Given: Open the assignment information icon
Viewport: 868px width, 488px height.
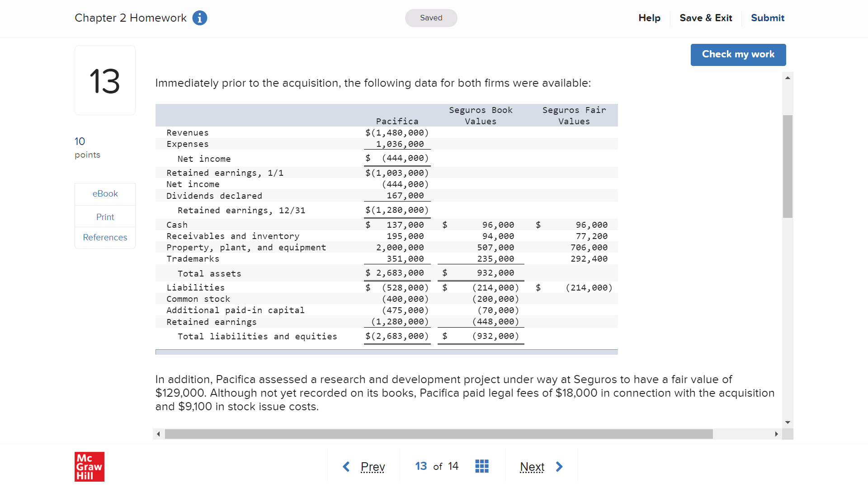Looking at the screenshot, I should (x=199, y=18).
